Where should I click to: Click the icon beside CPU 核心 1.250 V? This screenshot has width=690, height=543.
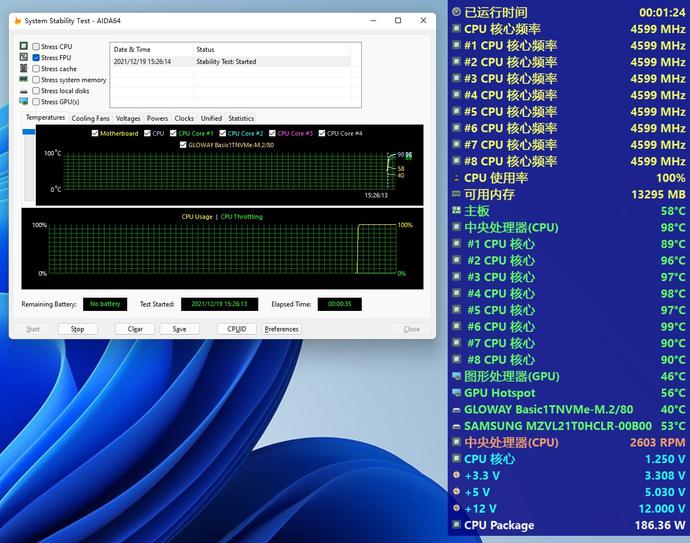point(456,459)
